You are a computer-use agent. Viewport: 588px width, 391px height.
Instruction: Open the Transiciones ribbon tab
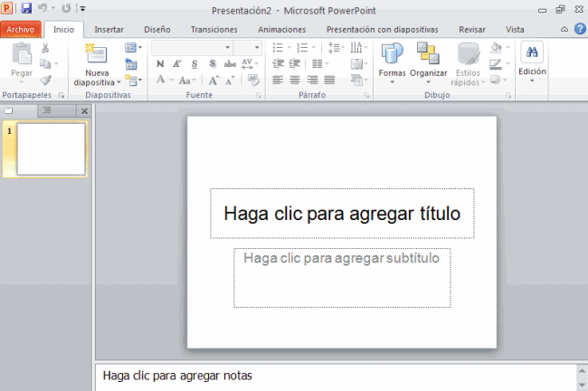click(x=213, y=29)
